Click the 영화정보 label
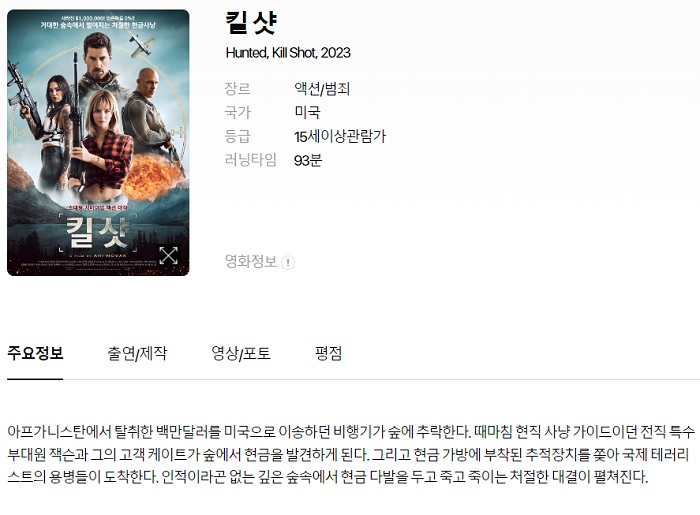 (x=251, y=262)
